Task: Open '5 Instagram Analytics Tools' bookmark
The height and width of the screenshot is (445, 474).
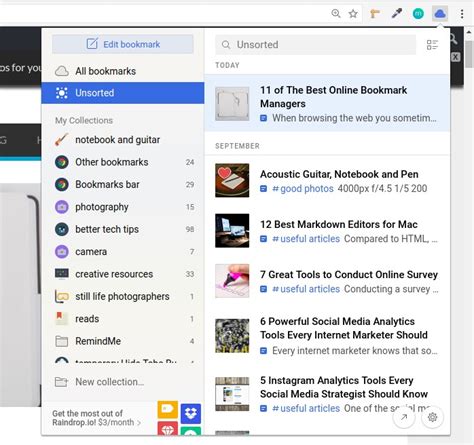Action: coord(327,394)
